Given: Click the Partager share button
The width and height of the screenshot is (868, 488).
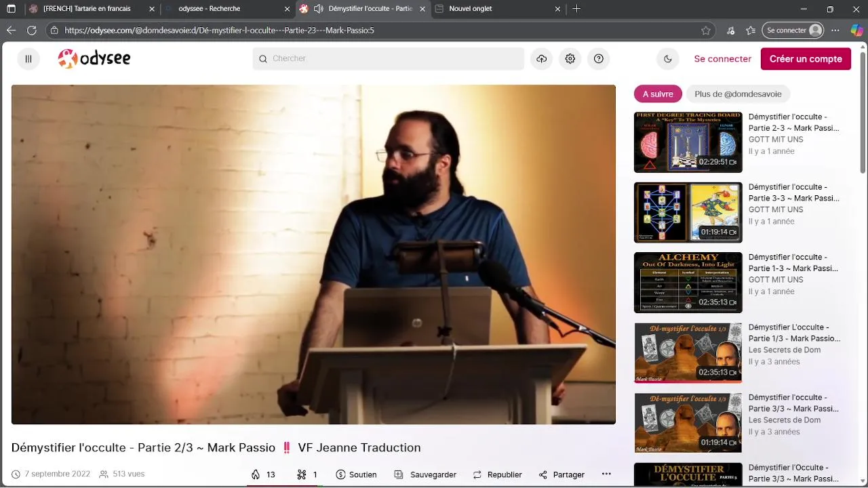Looking at the screenshot, I should 561,474.
